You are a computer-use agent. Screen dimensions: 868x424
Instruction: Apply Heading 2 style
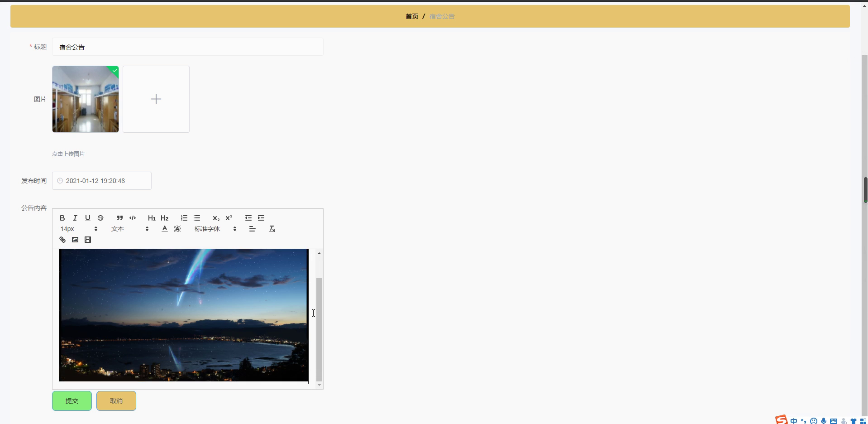pos(164,218)
